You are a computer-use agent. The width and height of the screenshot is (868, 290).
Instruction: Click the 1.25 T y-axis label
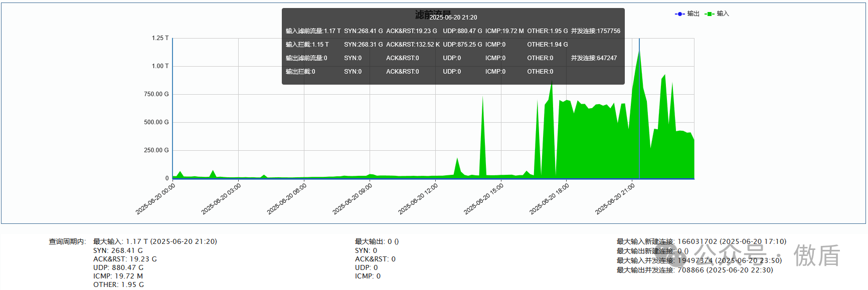(x=160, y=38)
